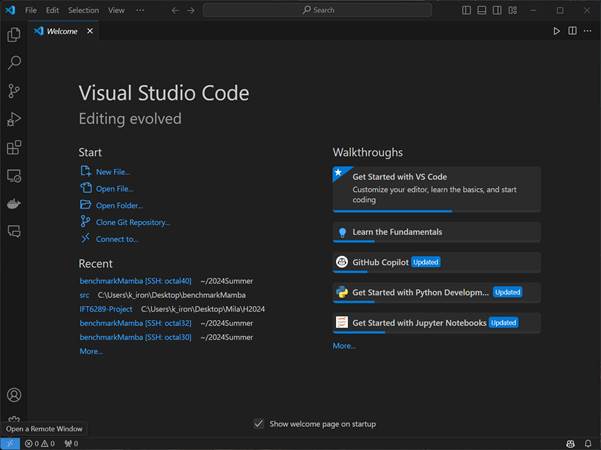
Task: Go back with the left arrow
Action: point(175,10)
